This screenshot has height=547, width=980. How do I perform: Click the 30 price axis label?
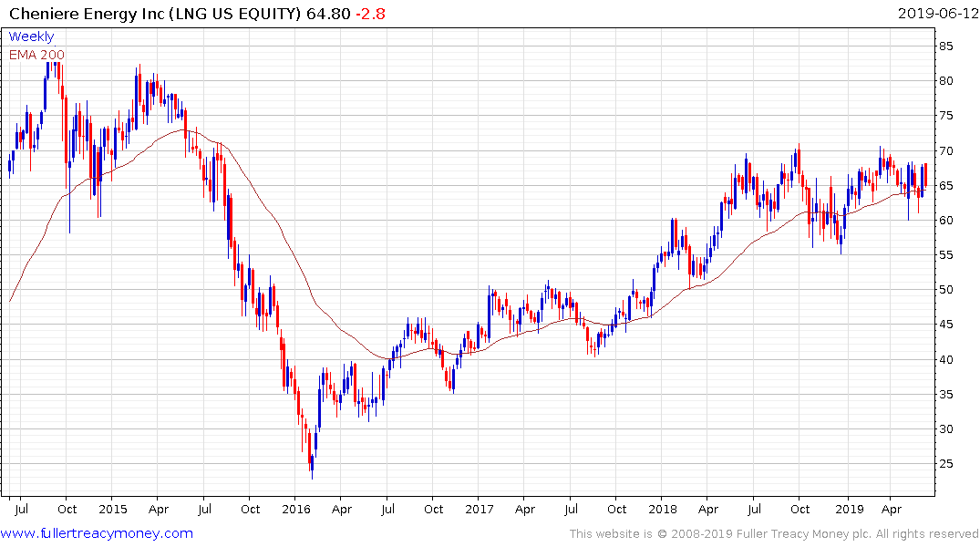945,428
